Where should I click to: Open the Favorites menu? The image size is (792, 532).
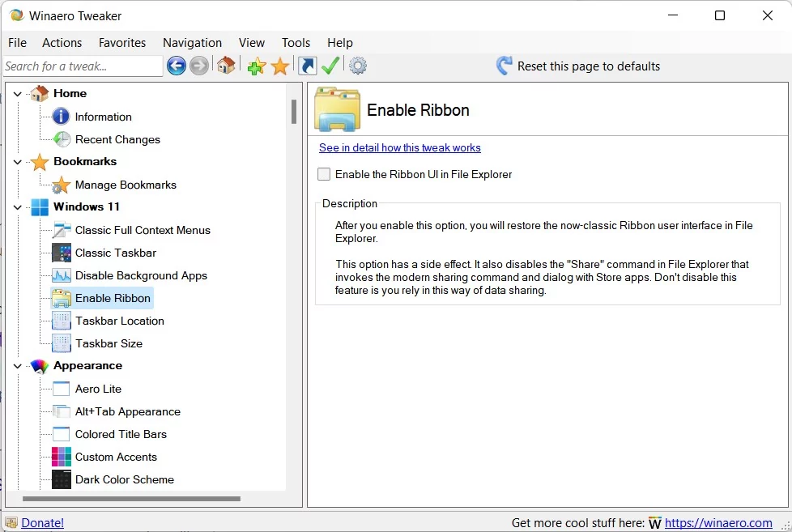(x=122, y=43)
